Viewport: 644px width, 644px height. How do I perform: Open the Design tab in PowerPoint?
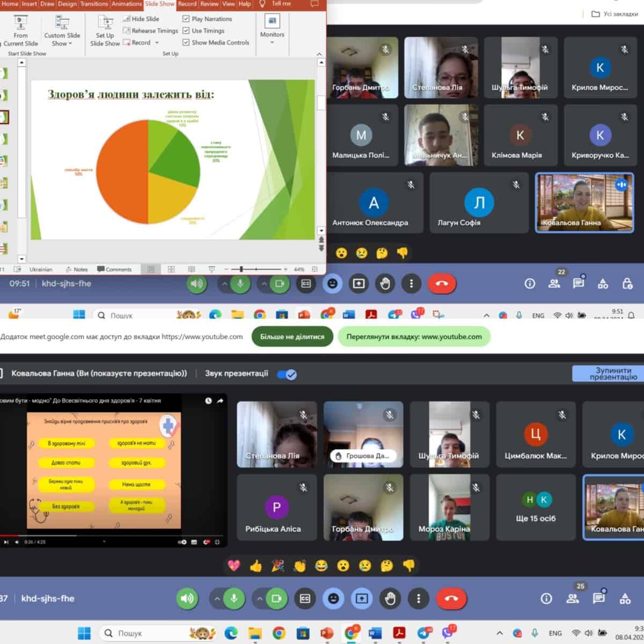coord(67,4)
